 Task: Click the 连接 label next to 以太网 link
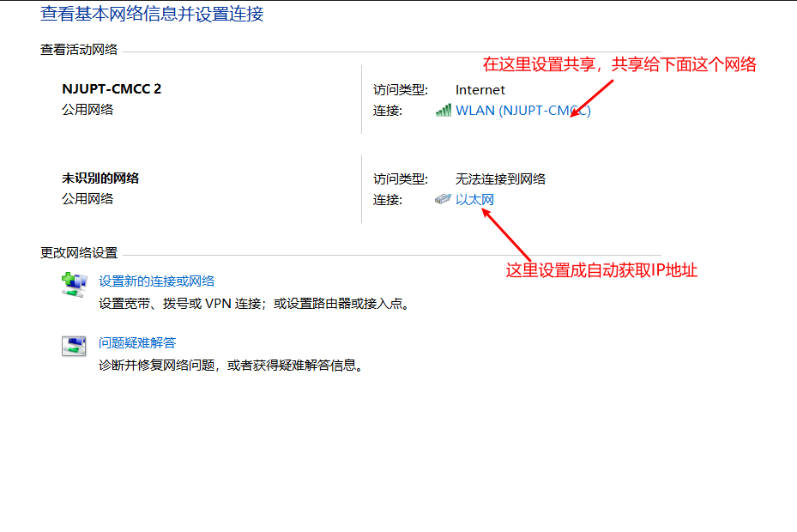click(387, 199)
